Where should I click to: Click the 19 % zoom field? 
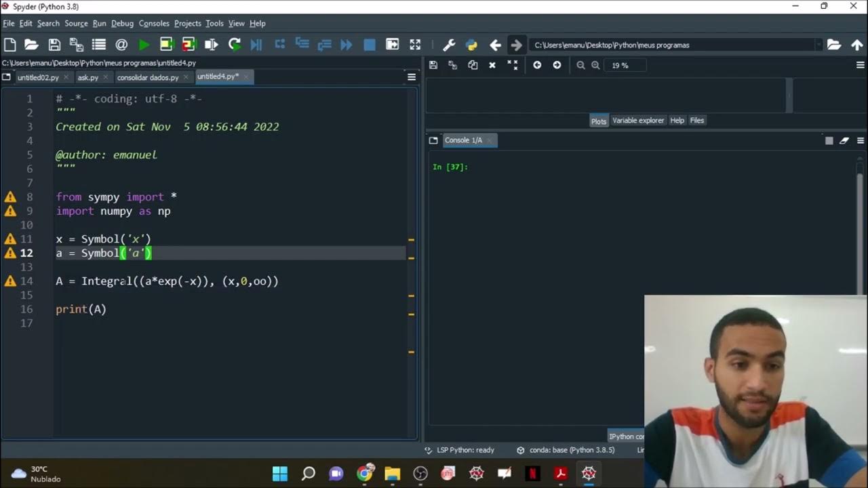(x=625, y=65)
